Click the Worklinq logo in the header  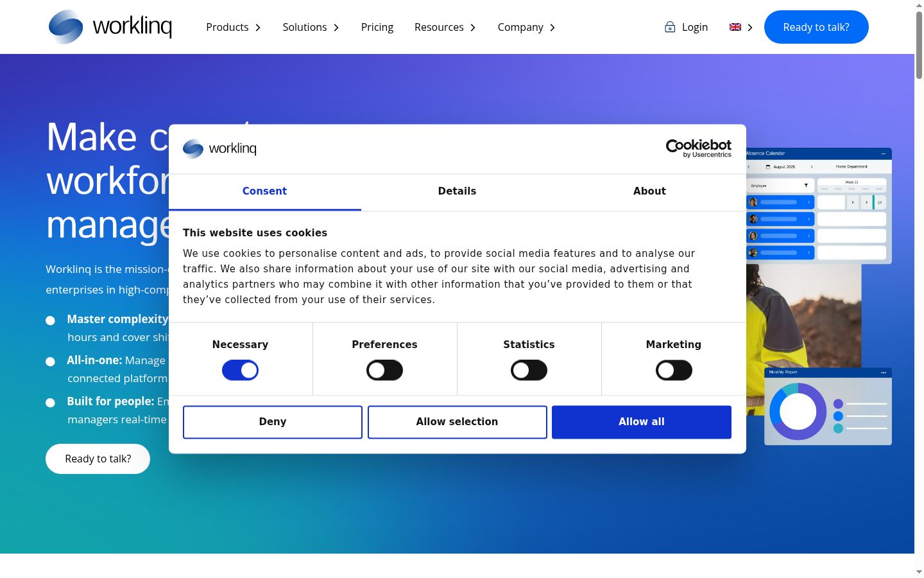(x=110, y=27)
